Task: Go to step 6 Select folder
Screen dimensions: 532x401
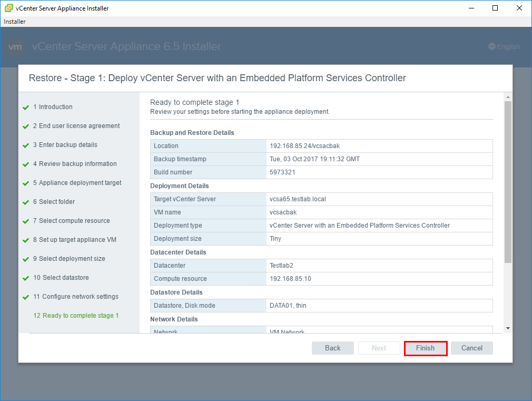Action: [x=54, y=202]
